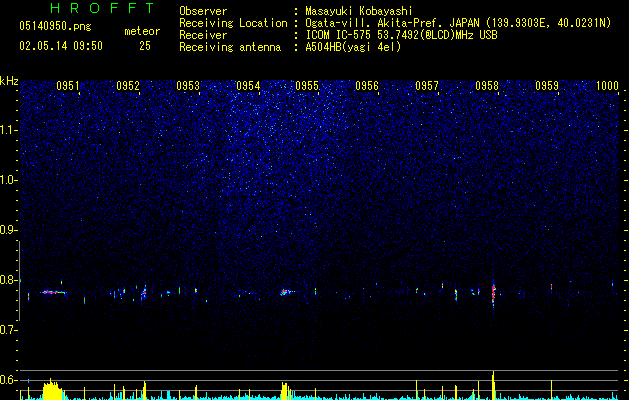Click the meteor echo trace before 0955
The image size is (629, 400).
pyautogui.click(x=288, y=292)
